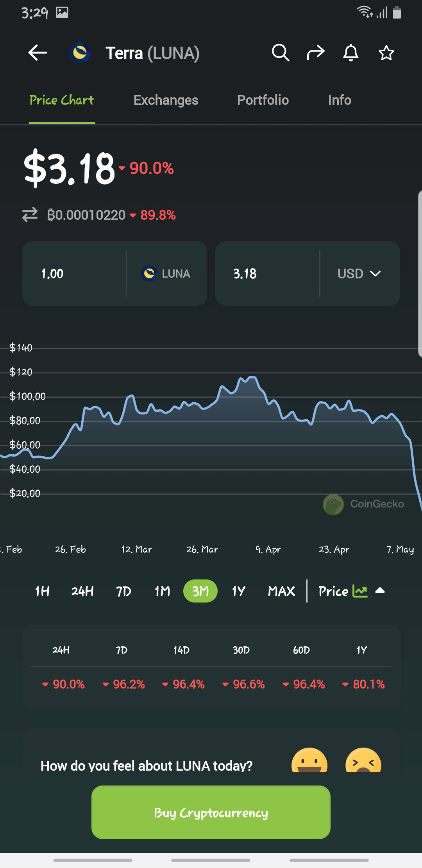
Task: Switch to the Price Chart tab
Action: click(62, 100)
